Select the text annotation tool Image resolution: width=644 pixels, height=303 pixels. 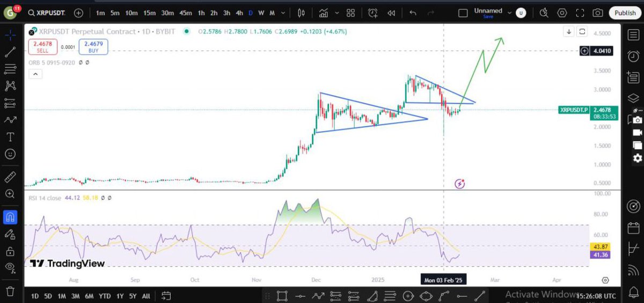point(10,137)
